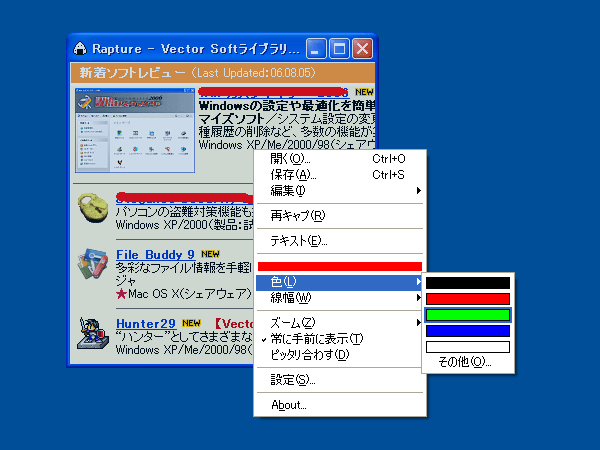
Task: Open the About... menu entry
Action: tap(340, 405)
